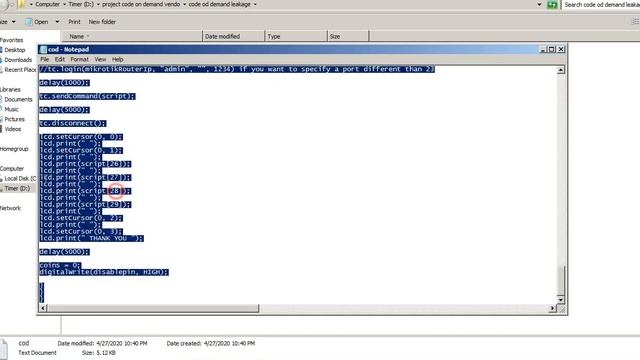This screenshot has width=640, height=360.
Task: Click the Notepad down scroll arrow
Action: [x=561, y=300]
